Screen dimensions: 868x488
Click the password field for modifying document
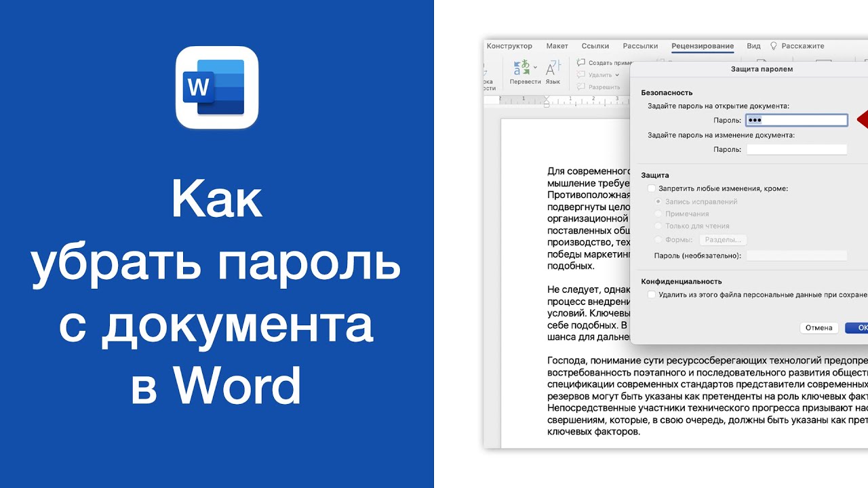click(797, 150)
